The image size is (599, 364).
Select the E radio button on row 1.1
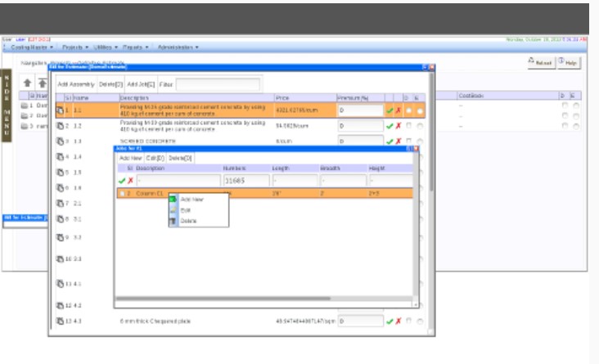click(420, 110)
